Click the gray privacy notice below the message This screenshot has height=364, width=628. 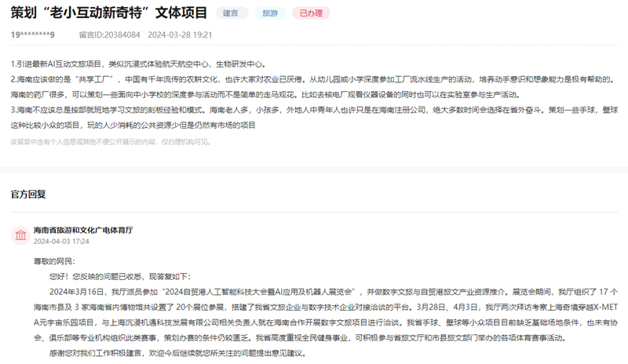click(111, 142)
